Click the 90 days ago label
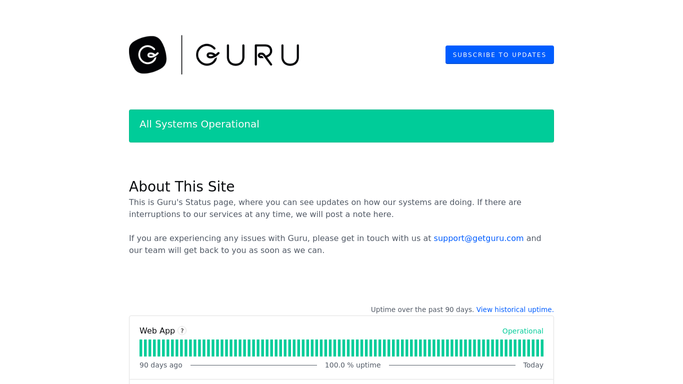Screen dimensions: 683x384 (161, 365)
